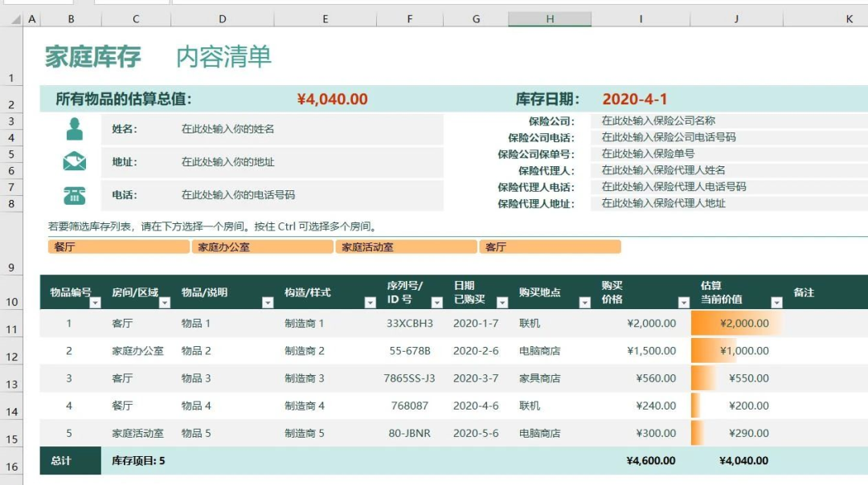Image resolution: width=868 pixels, height=485 pixels.
Task: Open the 房间/区域 filter dropdown
Action: click(165, 303)
